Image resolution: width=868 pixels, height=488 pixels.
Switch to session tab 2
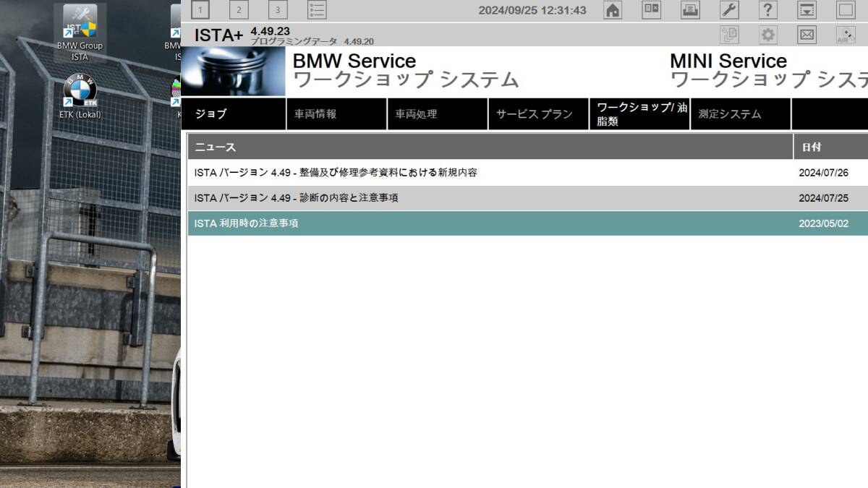[239, 9]
